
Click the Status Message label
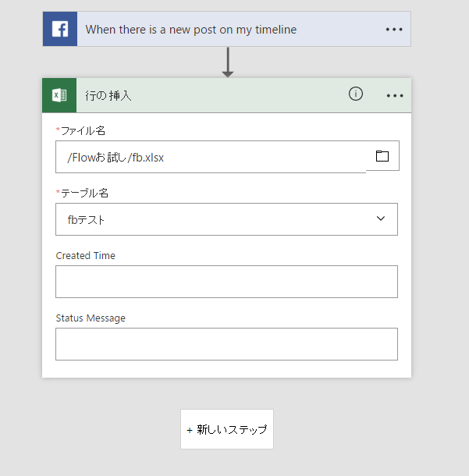pos(91,318)
